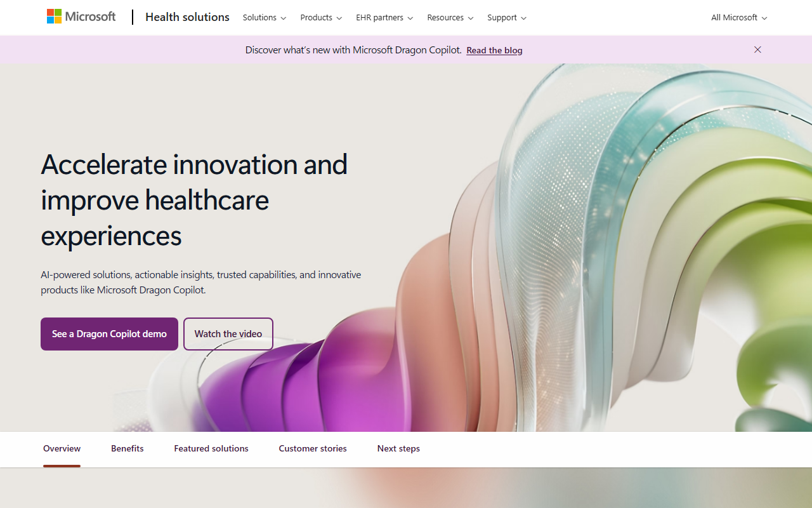Select the Overview tab

[62, 449]
